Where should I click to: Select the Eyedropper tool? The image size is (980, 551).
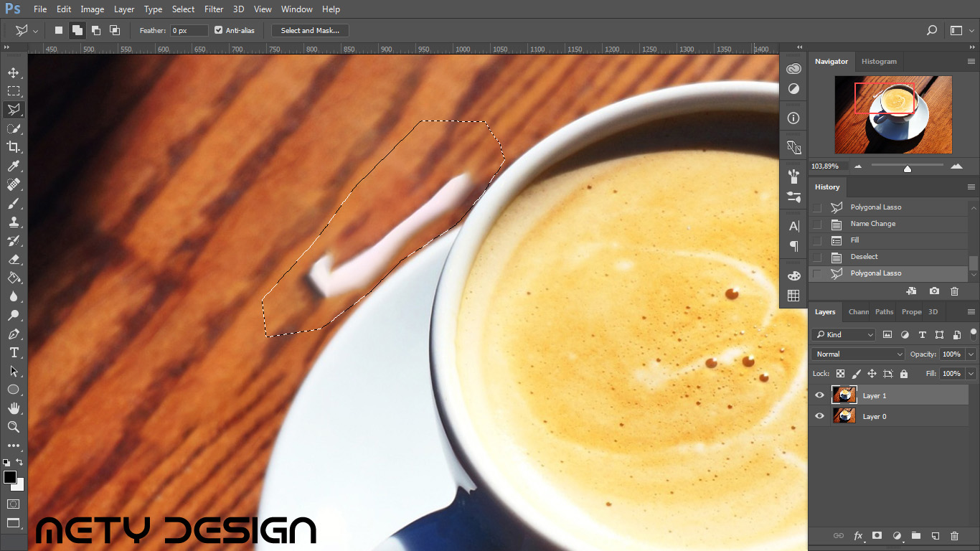pyautogui.click(x=14, y=166)
